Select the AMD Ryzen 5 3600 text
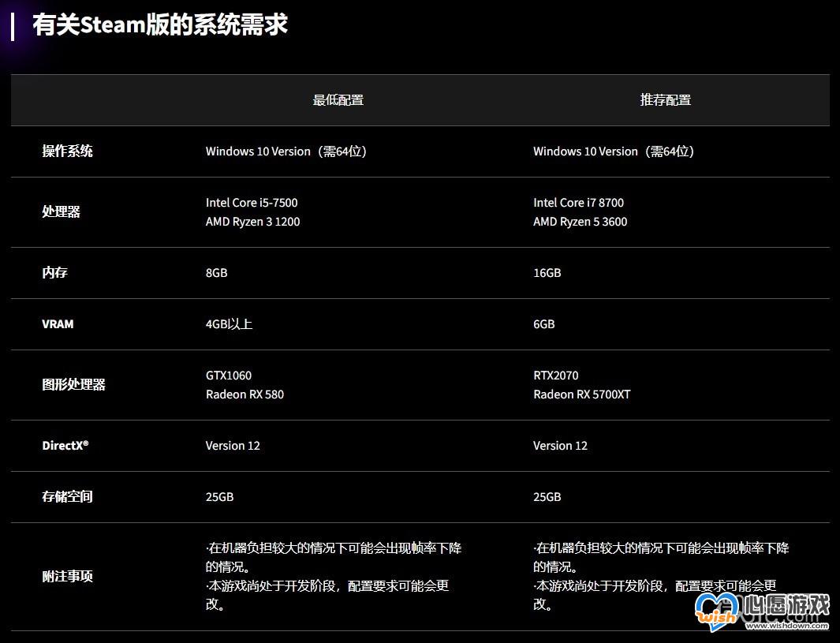The image size is (840, 643). (581, 222)
